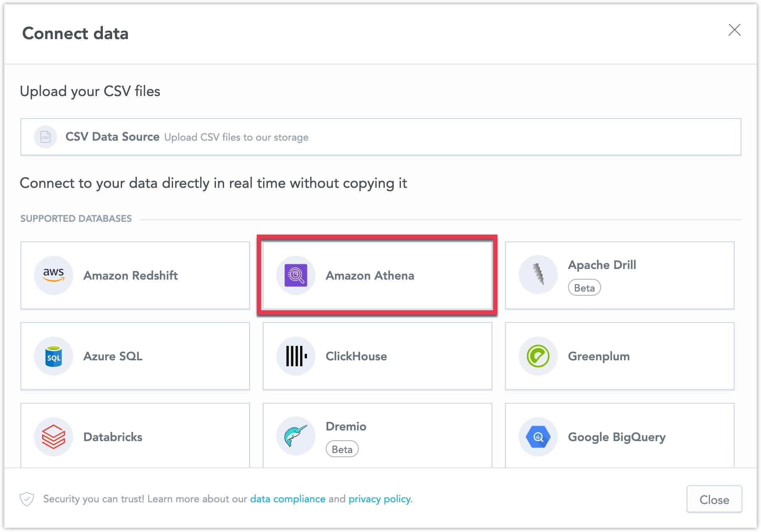Choose the Amazon Redshift database label
Viewport: 761px width, 532px height.
pos(131,276)
